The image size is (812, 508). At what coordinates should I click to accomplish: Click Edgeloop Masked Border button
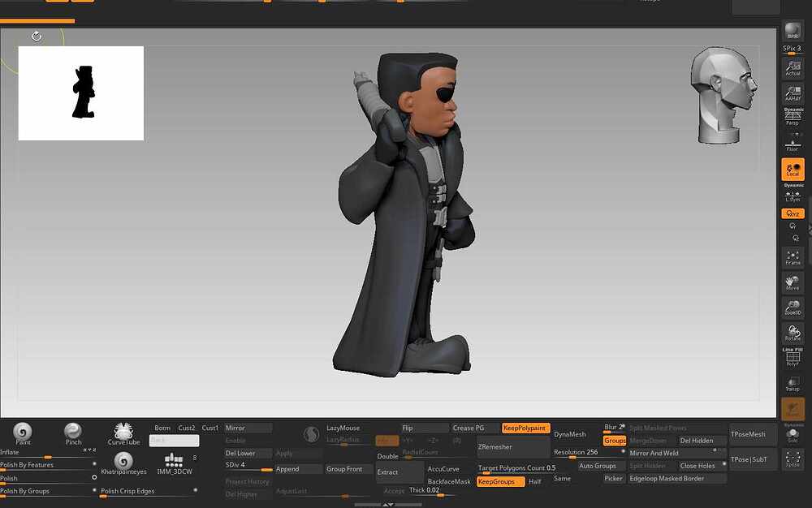[677, 479]
